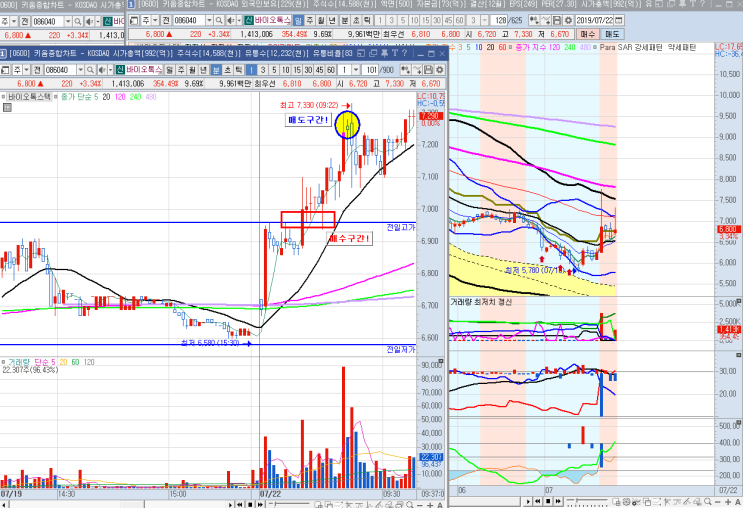The image size is (743, 508).
Task: Click 매도 sell button in back chart window
Action: 612,34
